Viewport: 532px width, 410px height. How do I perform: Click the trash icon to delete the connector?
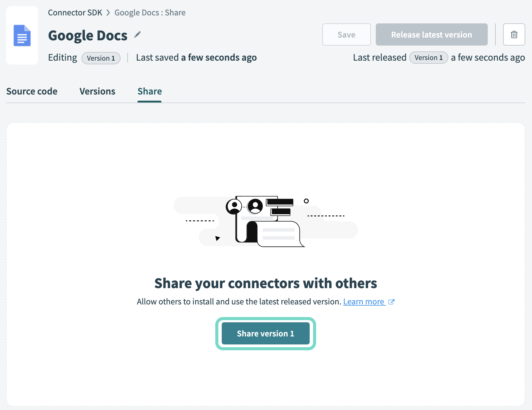[x=514, y=34]
